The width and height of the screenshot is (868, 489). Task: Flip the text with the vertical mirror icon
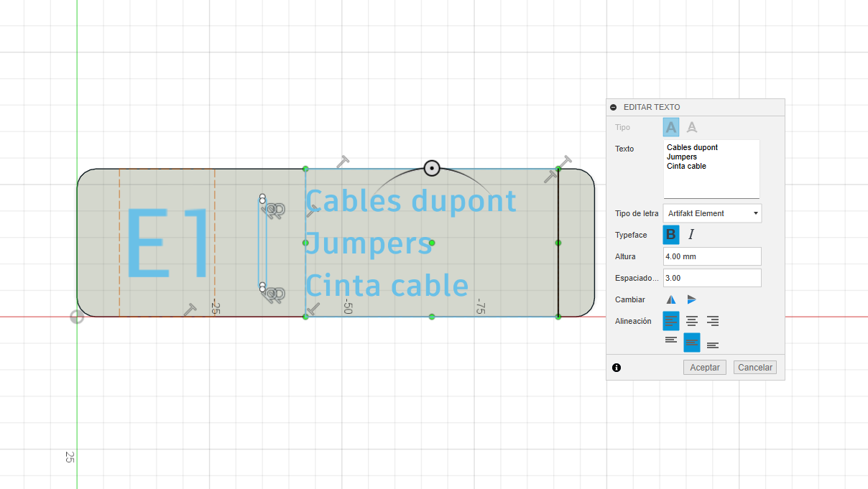point(691,299)
